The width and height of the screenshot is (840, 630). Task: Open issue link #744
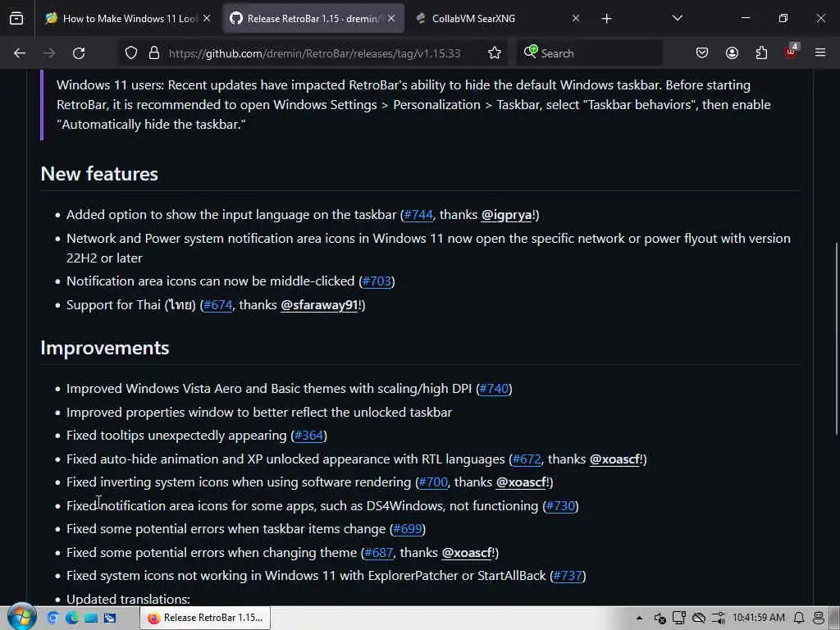(418, 215)
